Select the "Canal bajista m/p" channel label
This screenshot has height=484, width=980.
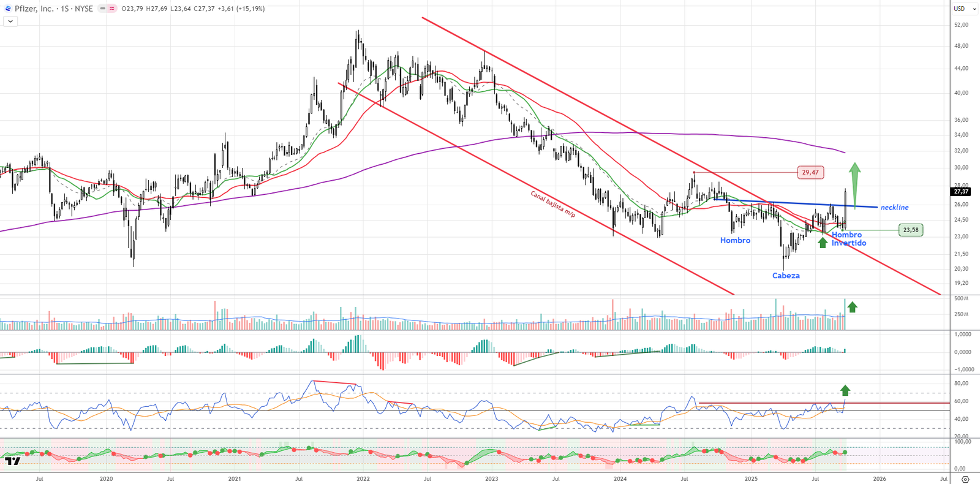tap(553, 204)
